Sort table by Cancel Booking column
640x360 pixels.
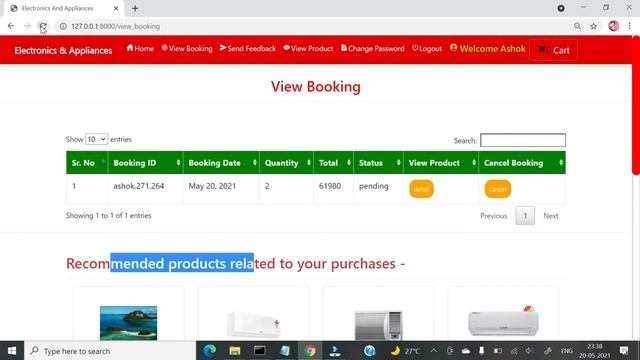522,163
